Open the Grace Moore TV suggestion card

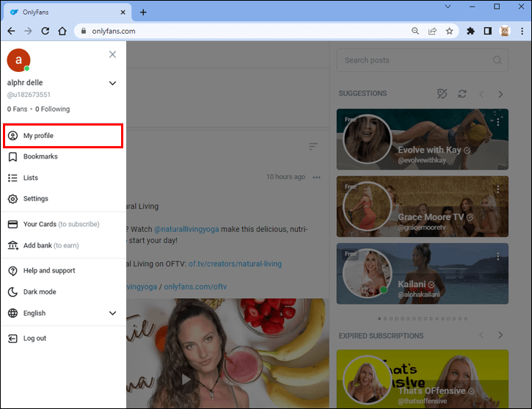pos(423,206)
